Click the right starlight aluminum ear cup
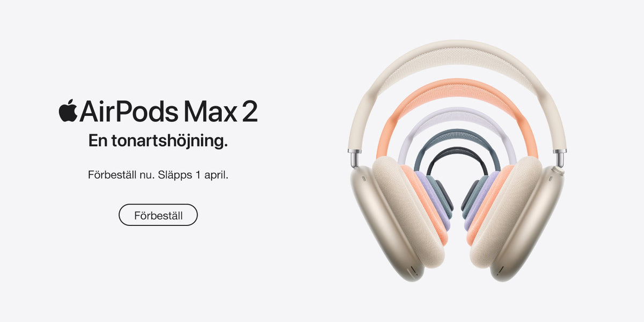 pos(537,223)
